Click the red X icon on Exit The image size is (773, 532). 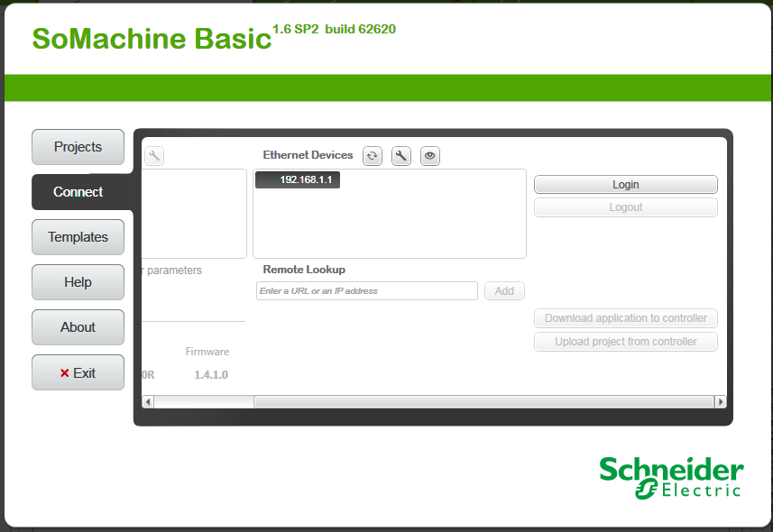(63, 372)
